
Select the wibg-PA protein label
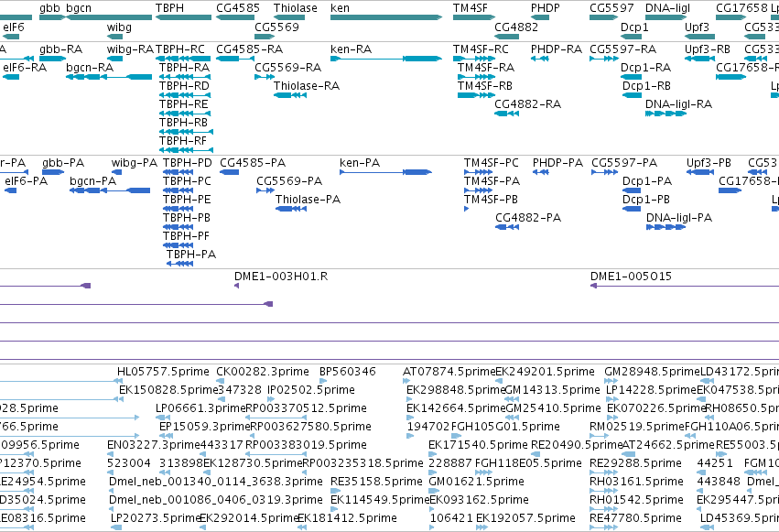pyautogui.click(x=135, y=163)
